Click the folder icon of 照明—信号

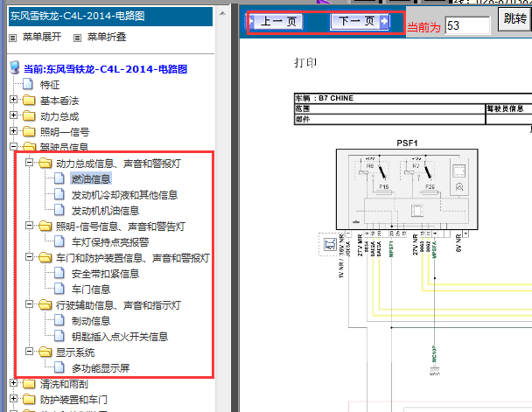point(29,131)
